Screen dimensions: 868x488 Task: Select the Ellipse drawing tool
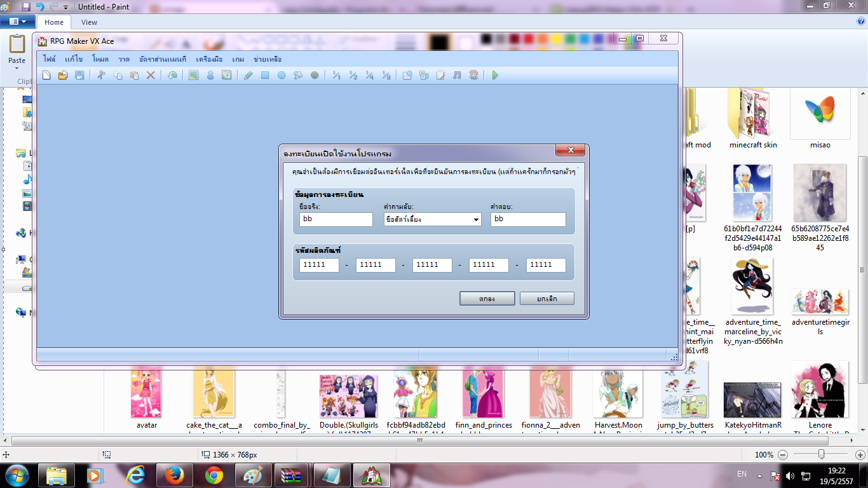pos(281,76)
